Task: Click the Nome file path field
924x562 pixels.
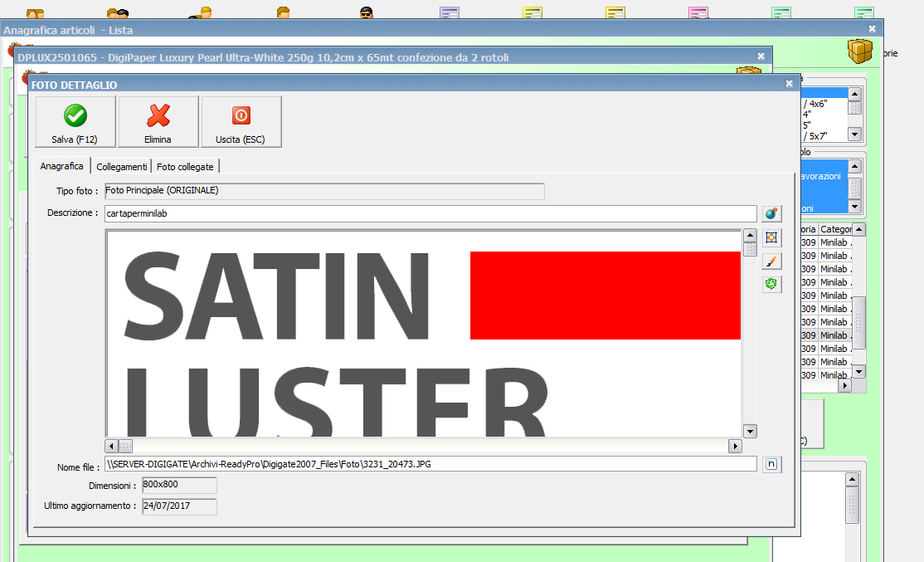Action: pos(430,464)
